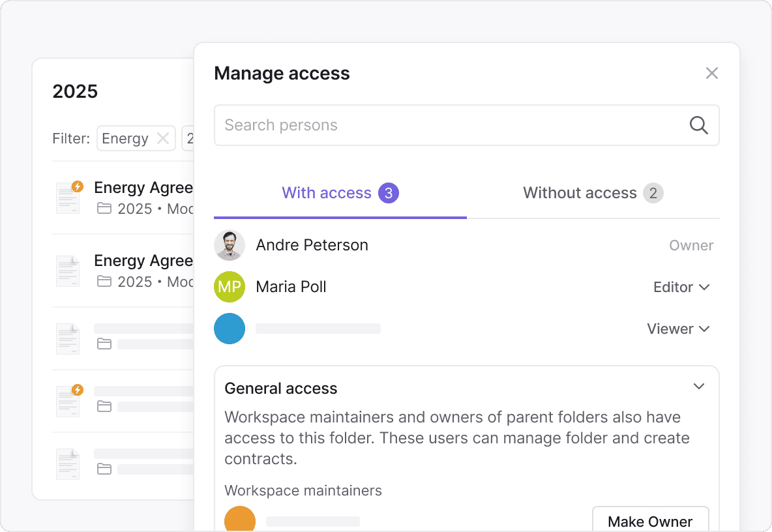Select the Maria Poll name entry

[291, 287]
